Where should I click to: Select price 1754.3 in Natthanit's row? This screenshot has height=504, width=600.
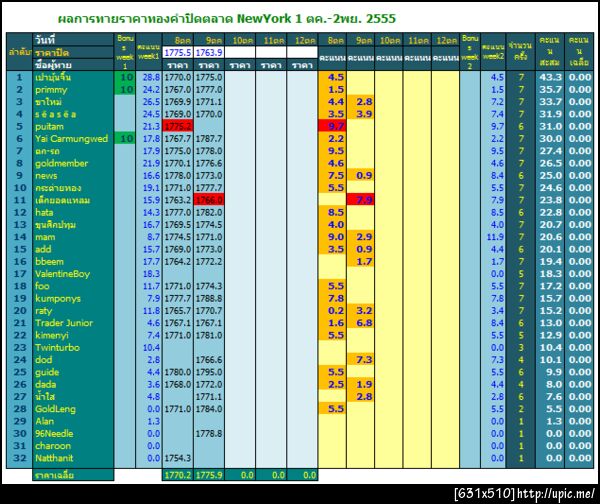point(178,458)
